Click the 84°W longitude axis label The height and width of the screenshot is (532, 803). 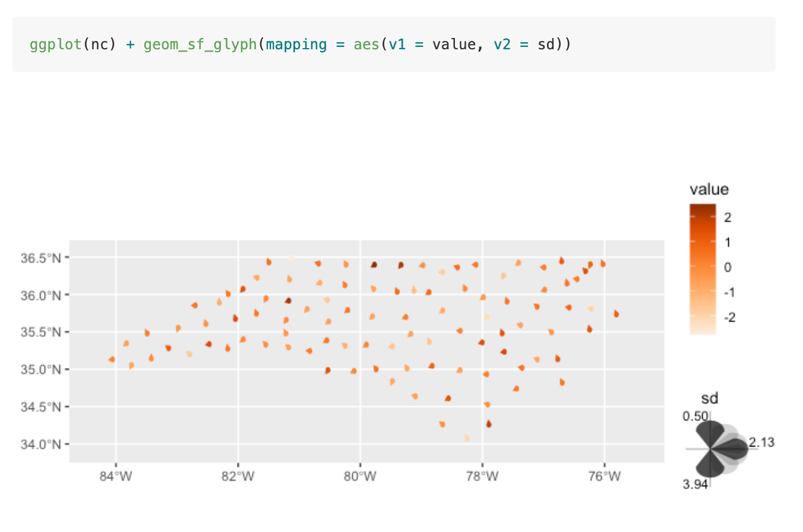(x=116, y=477)
